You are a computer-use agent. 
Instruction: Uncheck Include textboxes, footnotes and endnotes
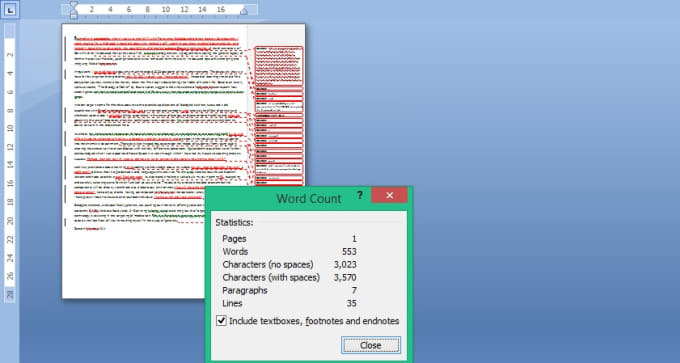point(221,321)
